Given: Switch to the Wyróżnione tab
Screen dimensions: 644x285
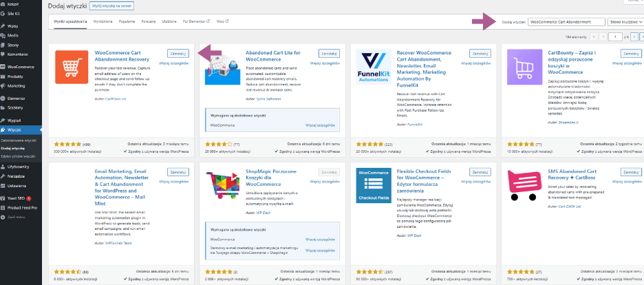Looking at the screenshot, I should [103, 21].
